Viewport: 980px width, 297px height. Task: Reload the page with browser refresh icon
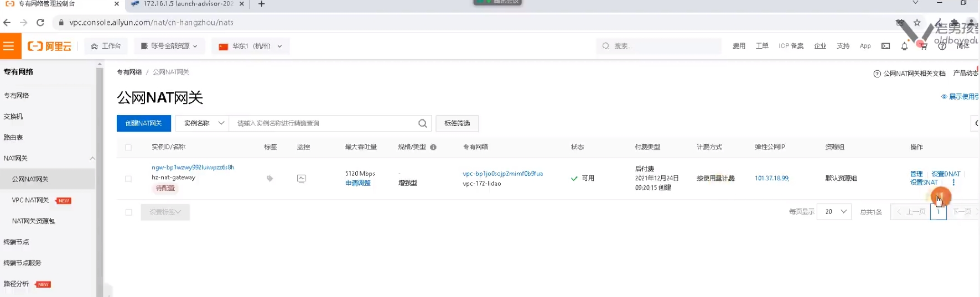[x=40, y=23]
